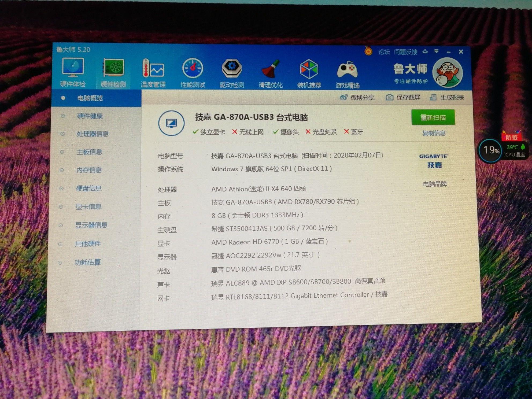Click the 摄像头 indicator

pyautogui.click(x=286, y=132)
